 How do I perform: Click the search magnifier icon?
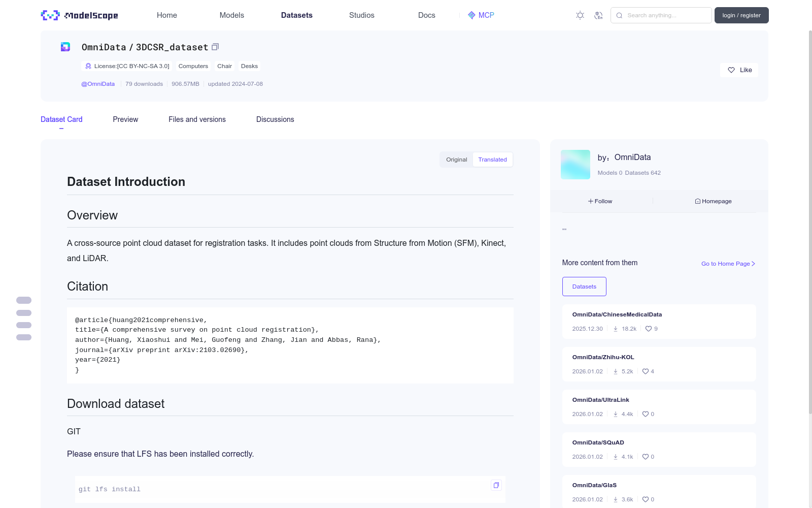click(x=619, y=15)
